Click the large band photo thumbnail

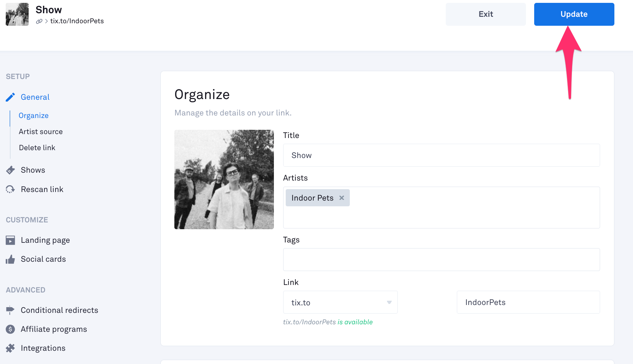(x=224, y=179)
